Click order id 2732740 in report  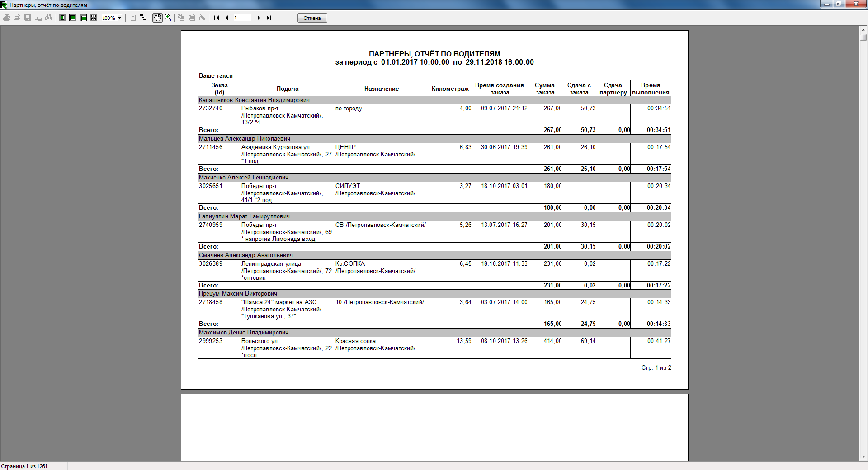tap(211, 108)
